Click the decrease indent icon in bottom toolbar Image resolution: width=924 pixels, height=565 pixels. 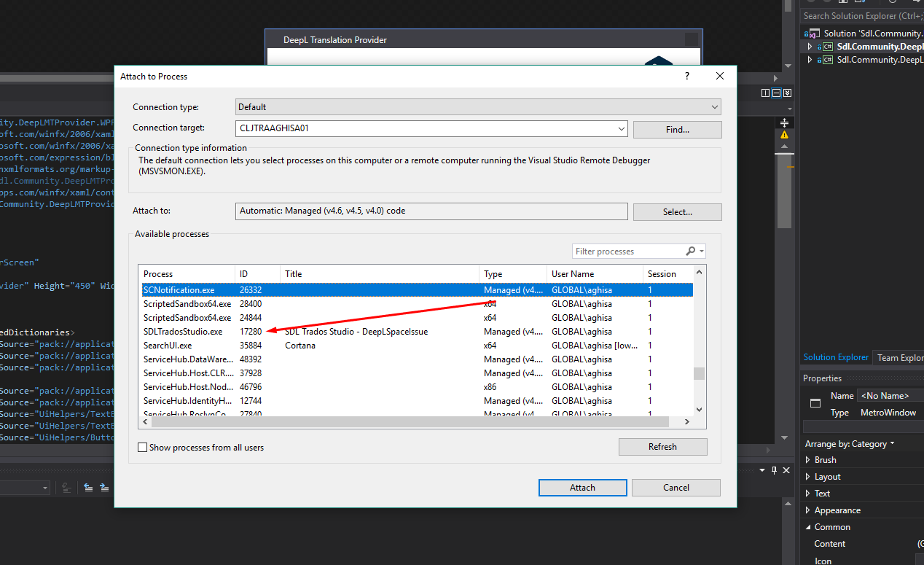(88, 488)
